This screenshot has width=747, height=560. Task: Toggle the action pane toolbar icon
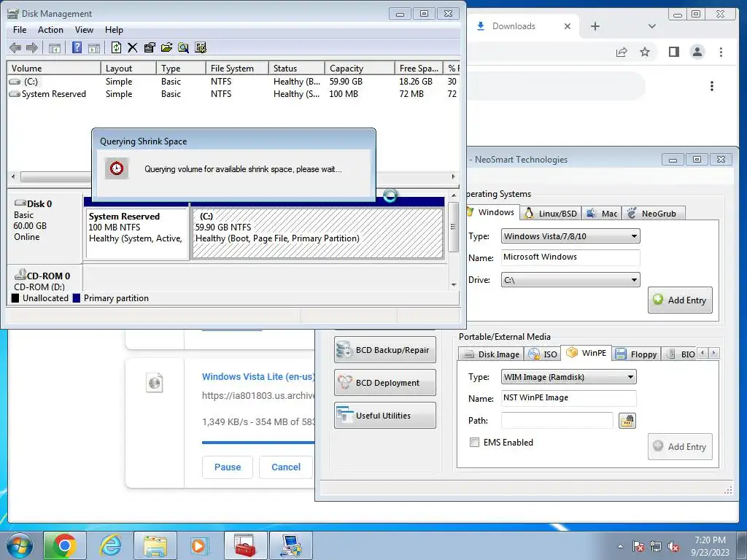pyautogui.click(x=94, y=47)
